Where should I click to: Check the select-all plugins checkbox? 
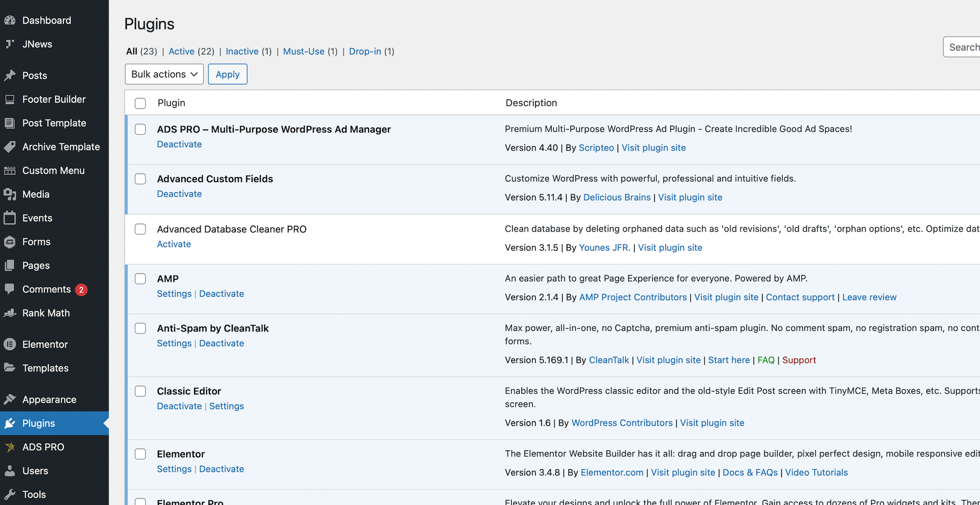[140, 103]
